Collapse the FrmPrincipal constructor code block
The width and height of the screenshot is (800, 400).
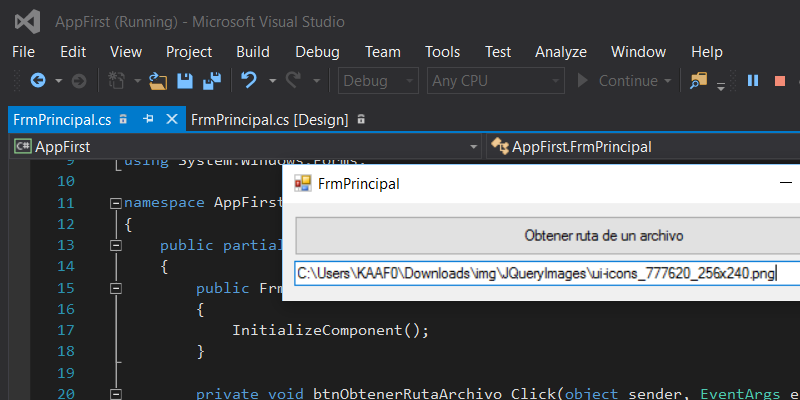[116, 288]
